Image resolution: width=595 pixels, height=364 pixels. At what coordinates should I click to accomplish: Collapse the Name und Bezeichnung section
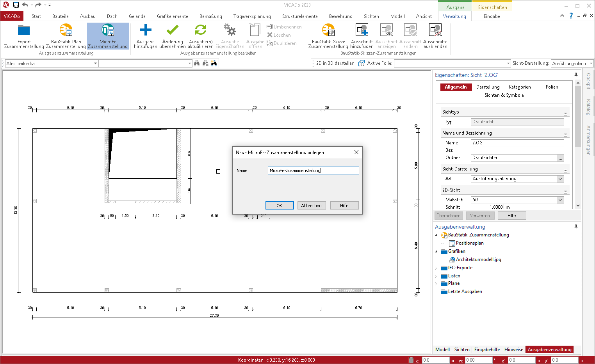[565, 135]
